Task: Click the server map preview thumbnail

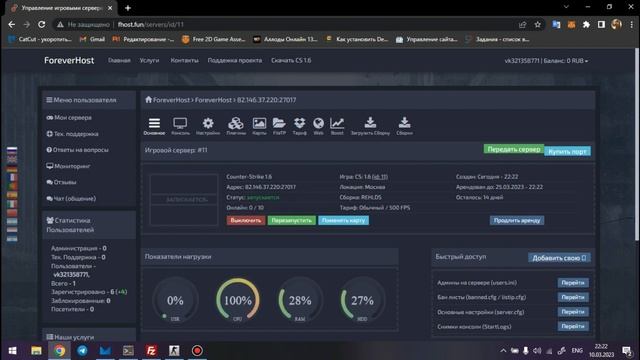Action: pos(184,200)
